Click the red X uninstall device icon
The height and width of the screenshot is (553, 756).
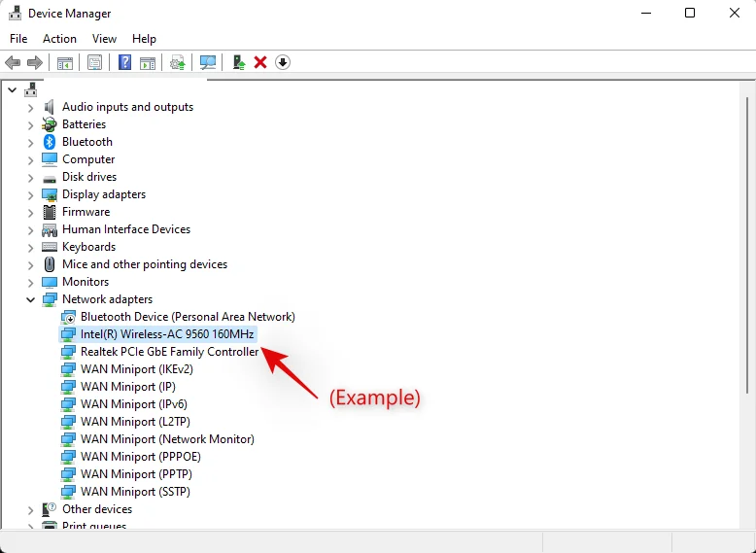(x=260, y=62)
